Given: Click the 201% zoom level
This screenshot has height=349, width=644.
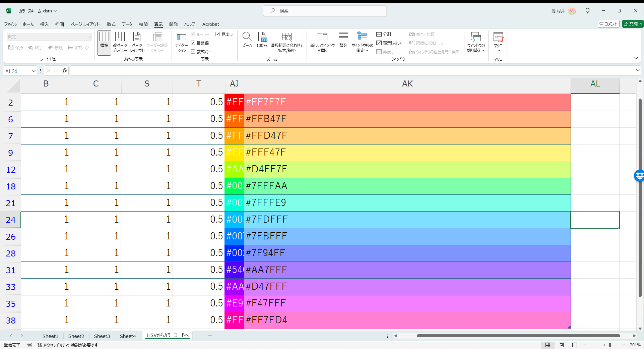Looking at the screenshot, I should click(x=635, y=345).
